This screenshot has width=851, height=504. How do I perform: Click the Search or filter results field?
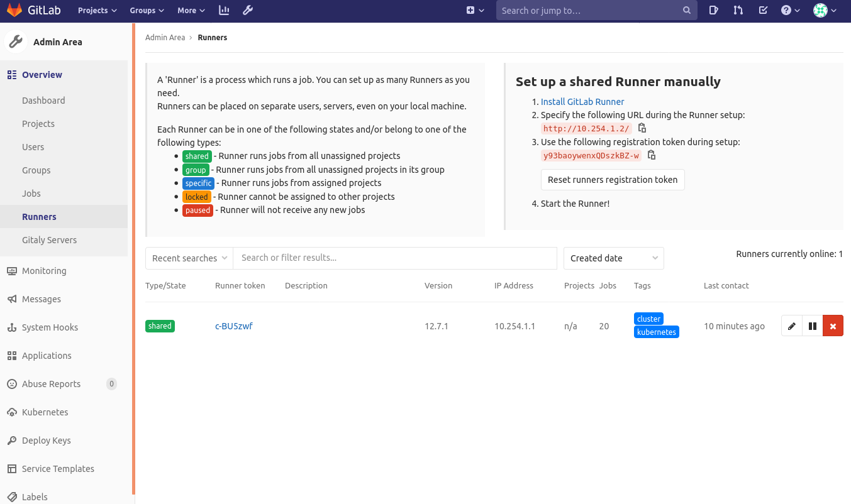tap(395, 258)
